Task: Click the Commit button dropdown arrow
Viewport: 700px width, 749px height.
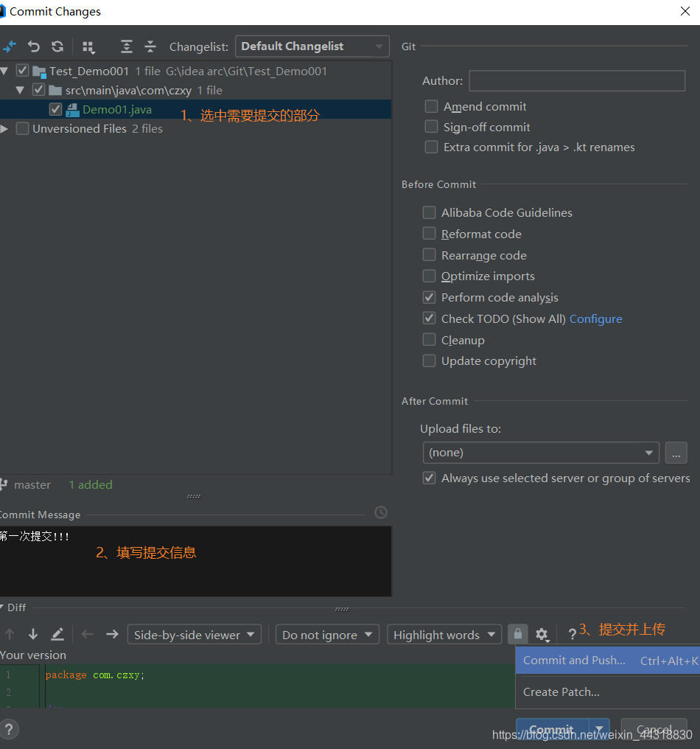Action: click(600, 728)
